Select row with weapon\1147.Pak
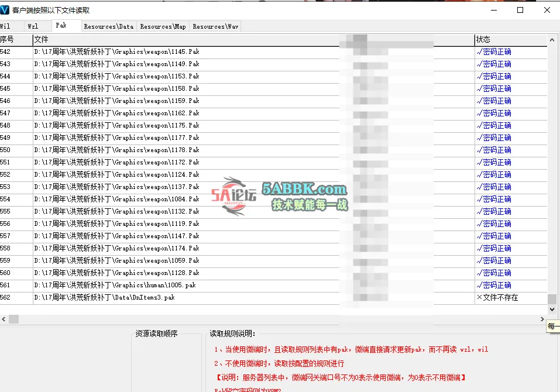The image size is (560, 392). tap(273, 236)
